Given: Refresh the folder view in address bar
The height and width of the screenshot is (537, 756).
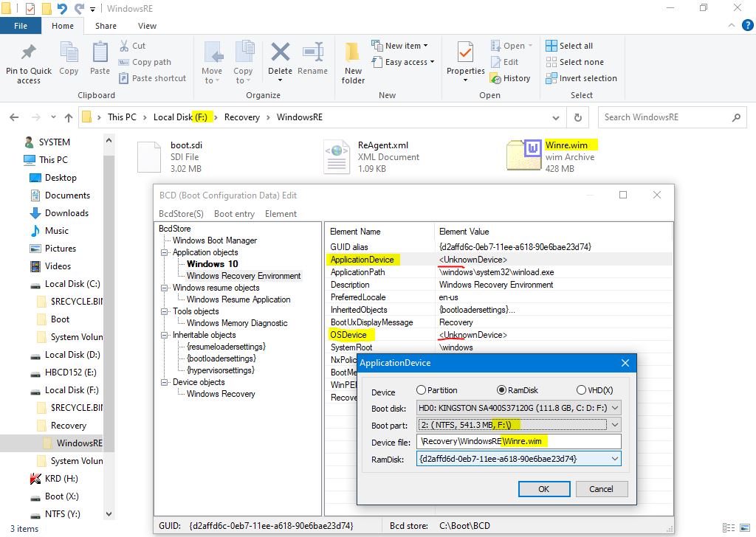Looking at the screenshot, I should [578, 117].
